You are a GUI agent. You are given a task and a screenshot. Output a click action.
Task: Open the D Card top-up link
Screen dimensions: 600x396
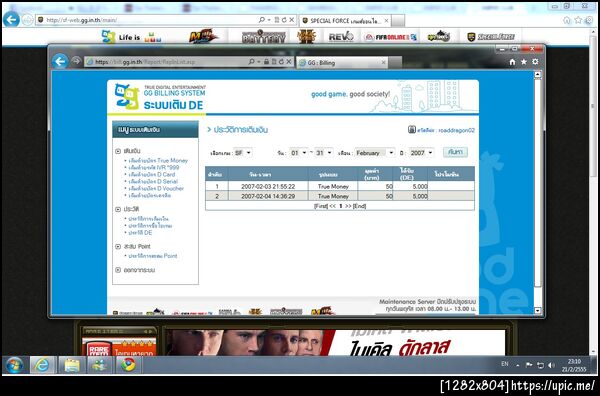[x=152, y=174]
